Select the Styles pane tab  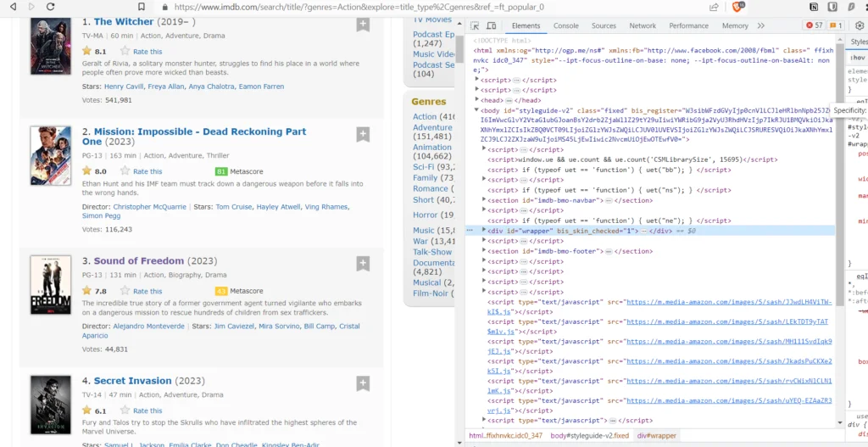(859, 42)
